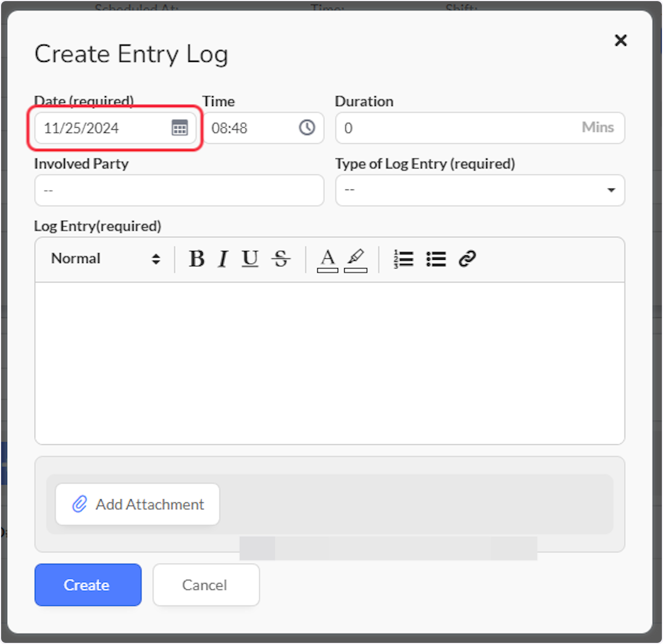
Task: Click the clock icon in Time field
Action: [x=307, y=128]
